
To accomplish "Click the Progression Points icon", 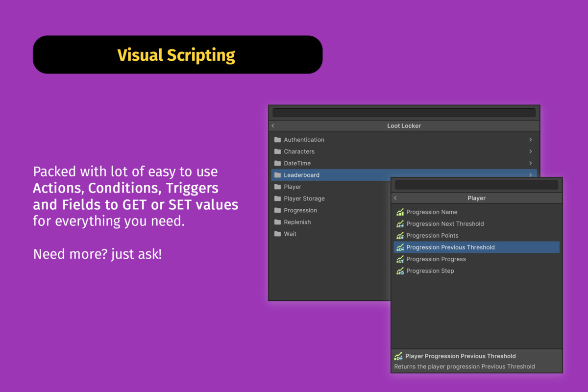I will click(x=400, y=236).
